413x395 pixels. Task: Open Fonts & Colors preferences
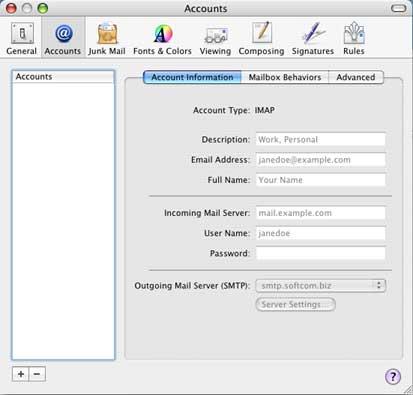click(162, 39)
